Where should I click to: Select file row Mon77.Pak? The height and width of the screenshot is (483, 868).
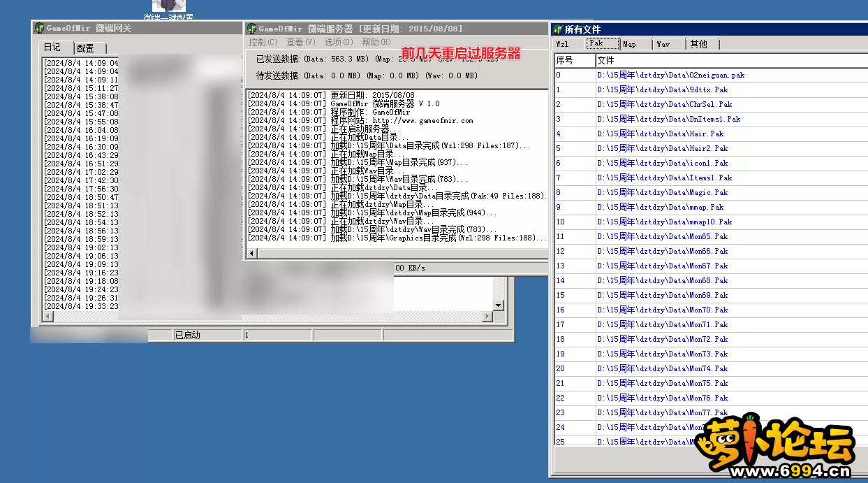(711, 412)
